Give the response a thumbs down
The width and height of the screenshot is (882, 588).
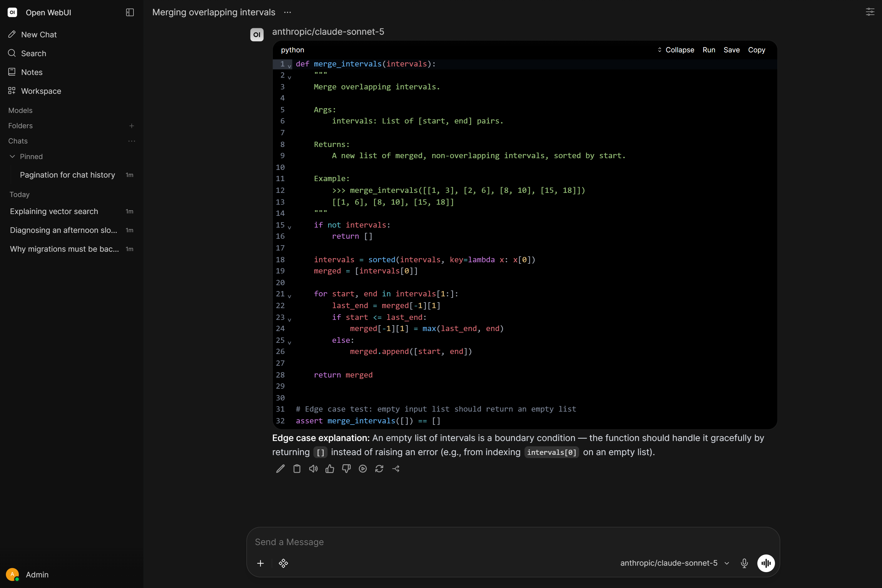coord(347,469)
